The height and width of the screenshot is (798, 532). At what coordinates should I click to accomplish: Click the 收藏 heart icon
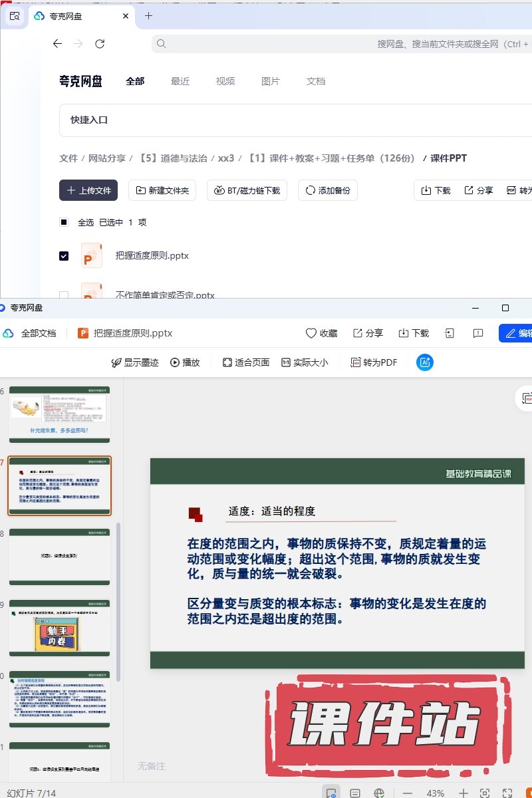click(x=311, y=333)
